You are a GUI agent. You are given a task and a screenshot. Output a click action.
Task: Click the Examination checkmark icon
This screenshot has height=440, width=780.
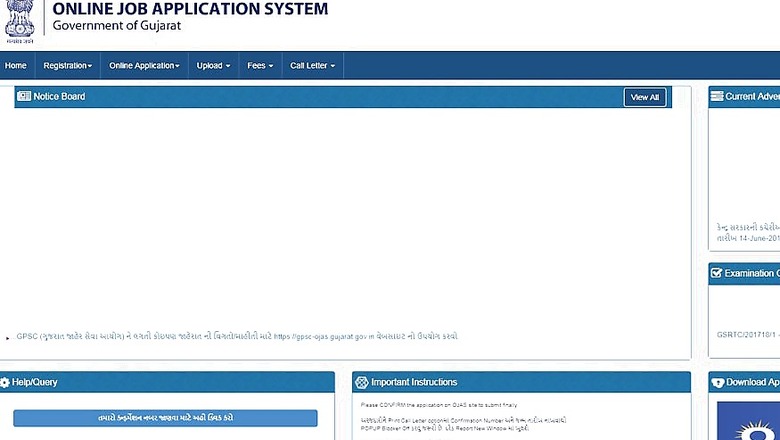(x=716, y=273)
